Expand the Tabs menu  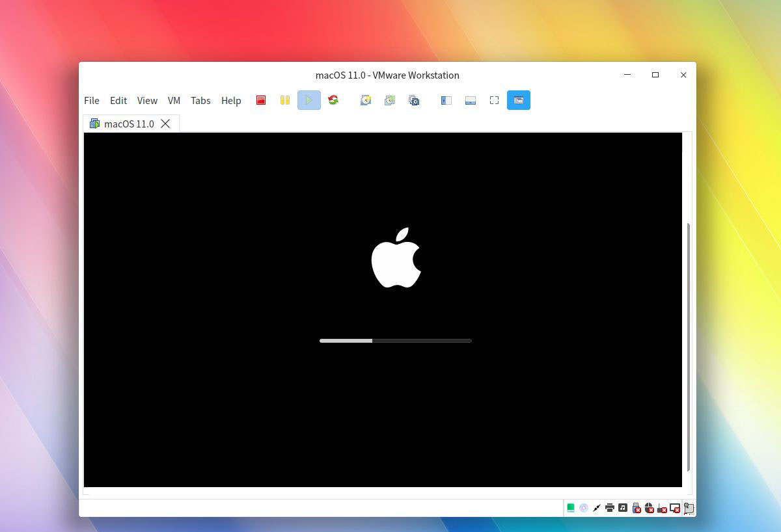click(200, 100)
